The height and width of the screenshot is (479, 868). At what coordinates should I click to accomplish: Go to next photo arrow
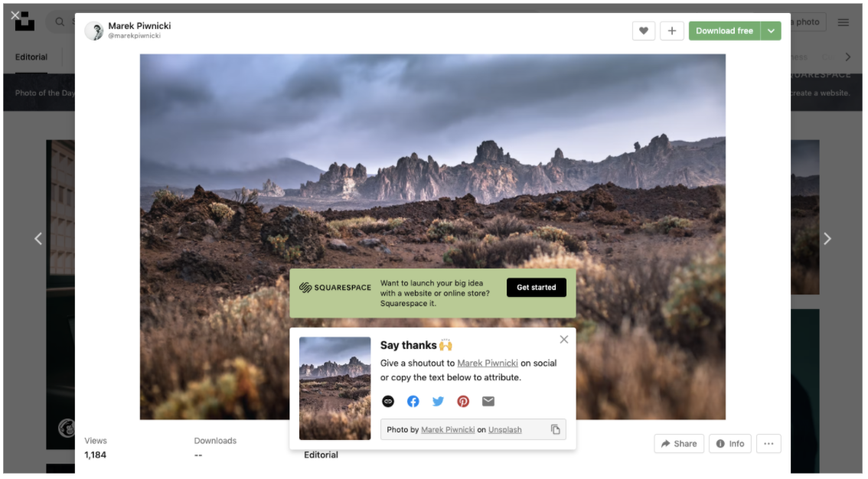point(827,239)
